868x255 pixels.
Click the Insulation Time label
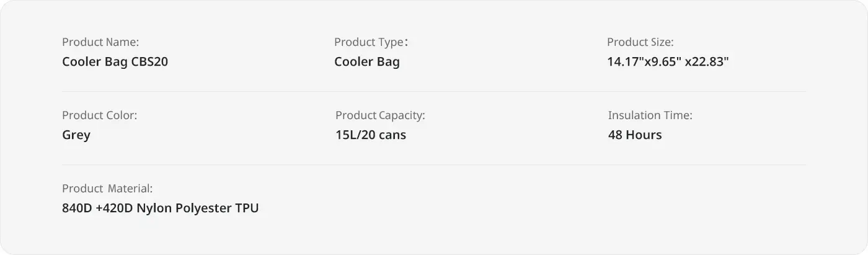(x=650, y=115)
